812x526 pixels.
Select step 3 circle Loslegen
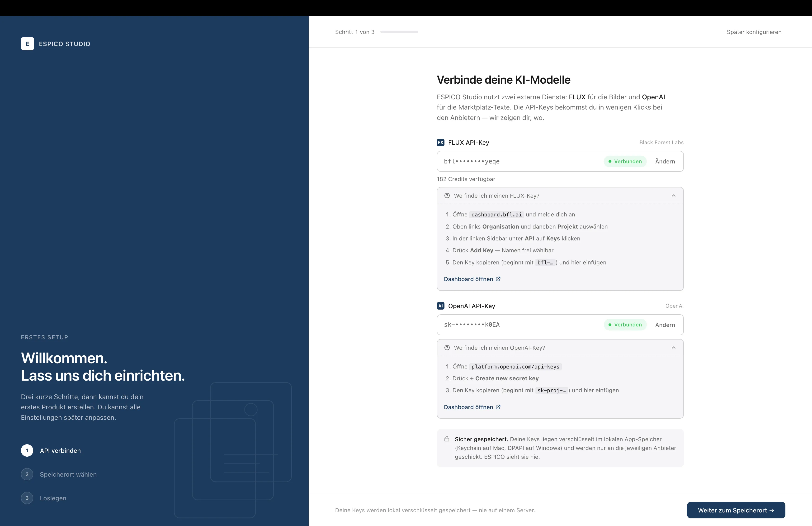[x=27, y=498]
